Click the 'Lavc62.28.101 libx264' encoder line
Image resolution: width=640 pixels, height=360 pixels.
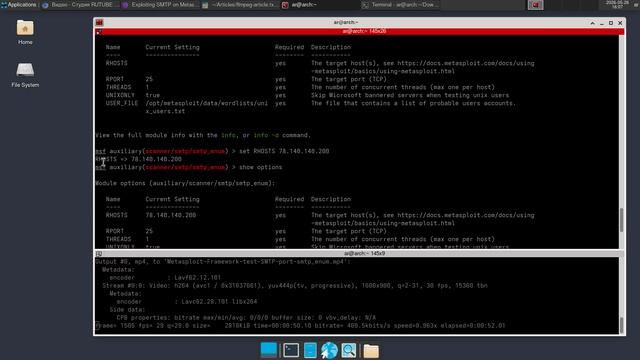coord(187,302)
